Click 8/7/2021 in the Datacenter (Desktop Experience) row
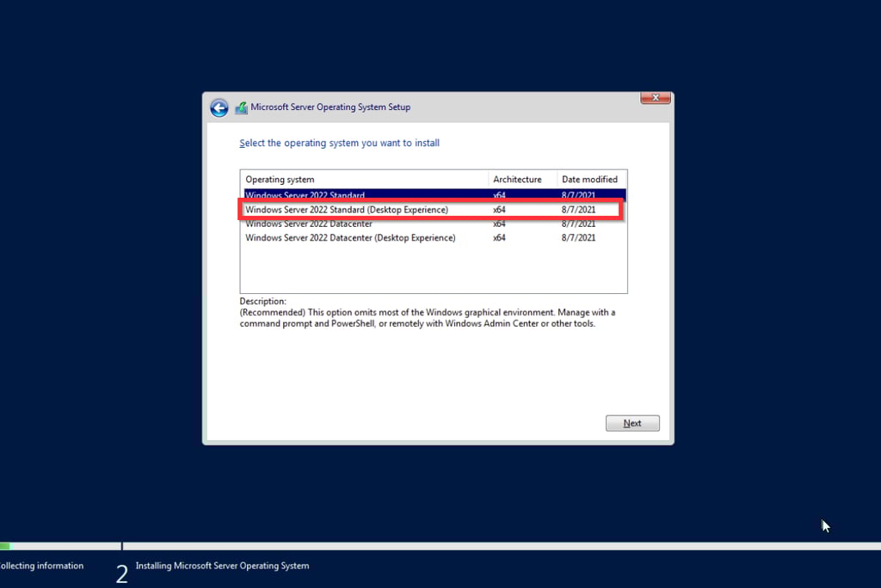 pos(578,237)
